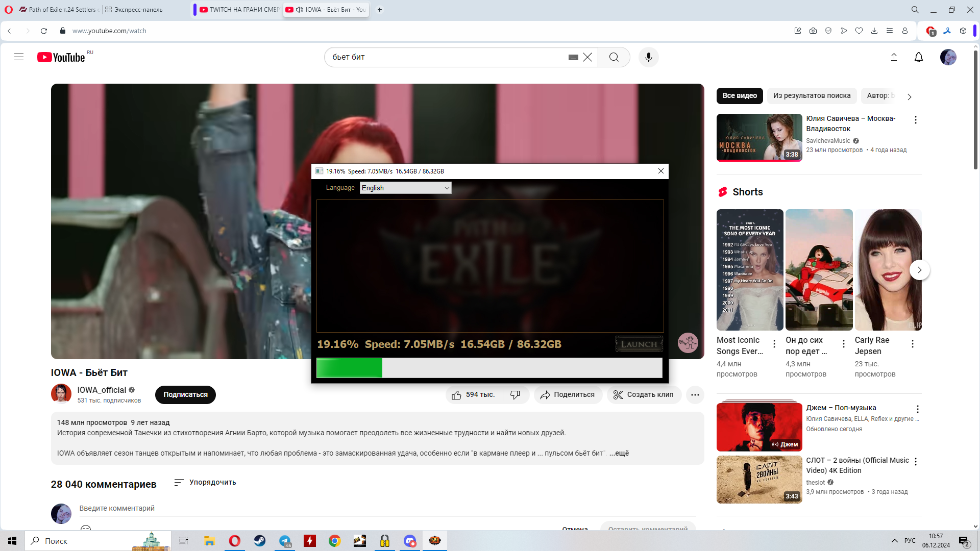Expand the description with ...ещё
The image size is (980, 551).
(619, 453)
